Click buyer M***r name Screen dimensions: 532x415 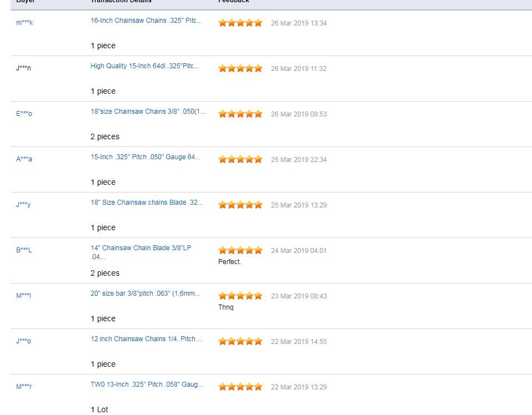pos(24,387)
